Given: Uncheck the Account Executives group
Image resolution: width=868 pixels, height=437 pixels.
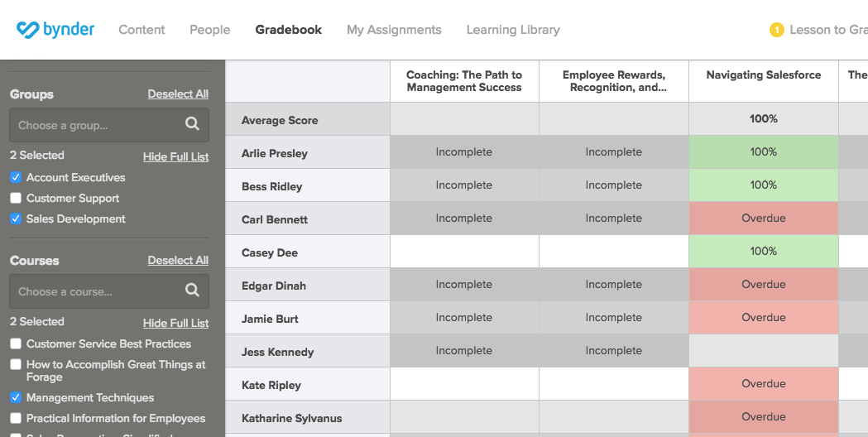Looking at the screenshot, I should [16, 178].
